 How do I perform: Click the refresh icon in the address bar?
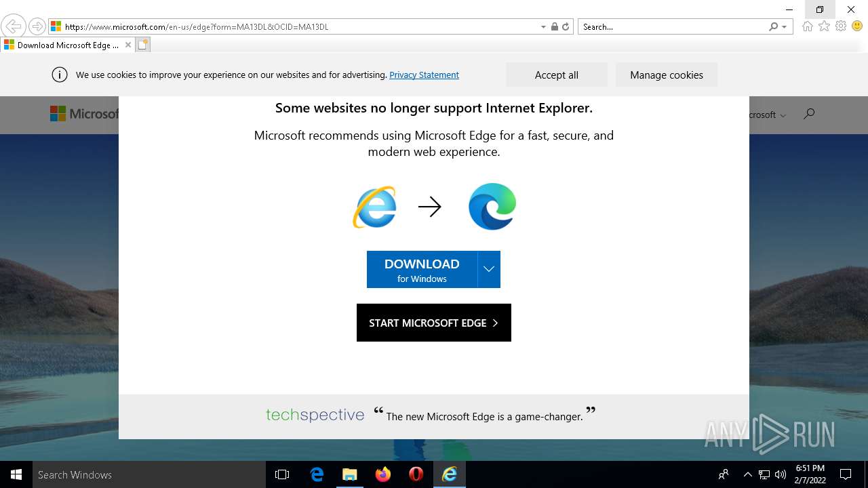pyautogui.click(x=566, y=27)
